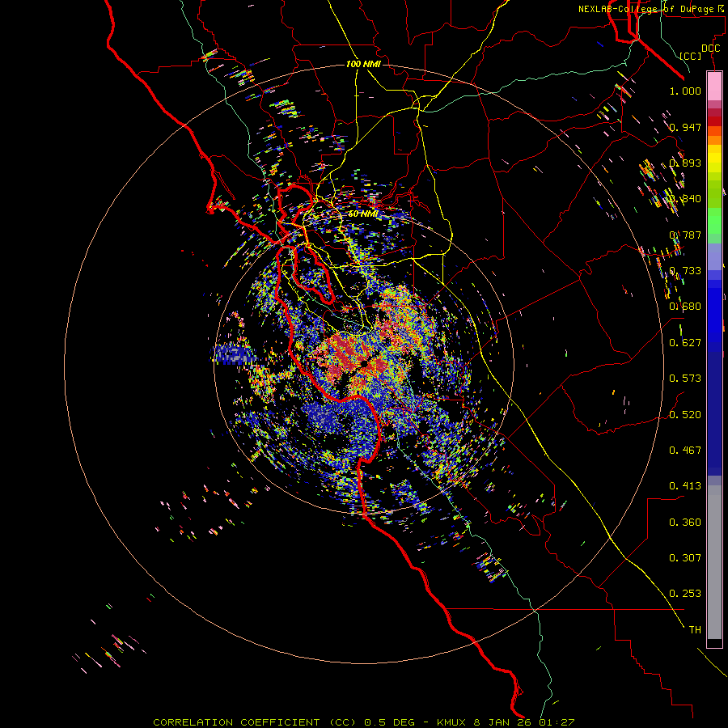Select the 0.360 legend value

pos(685,523)
